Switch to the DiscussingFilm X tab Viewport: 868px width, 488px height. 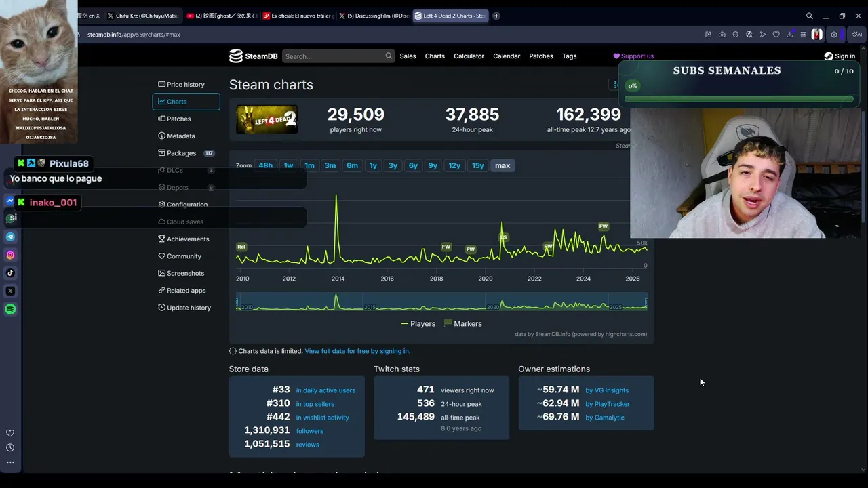374,16
